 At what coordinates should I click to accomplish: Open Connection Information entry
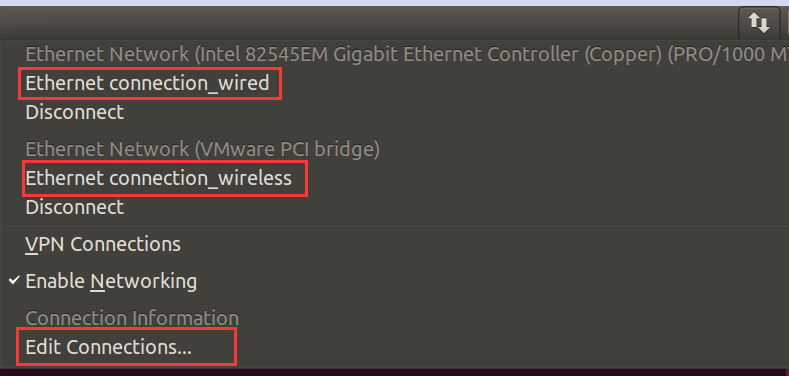(x=132, y=318)
